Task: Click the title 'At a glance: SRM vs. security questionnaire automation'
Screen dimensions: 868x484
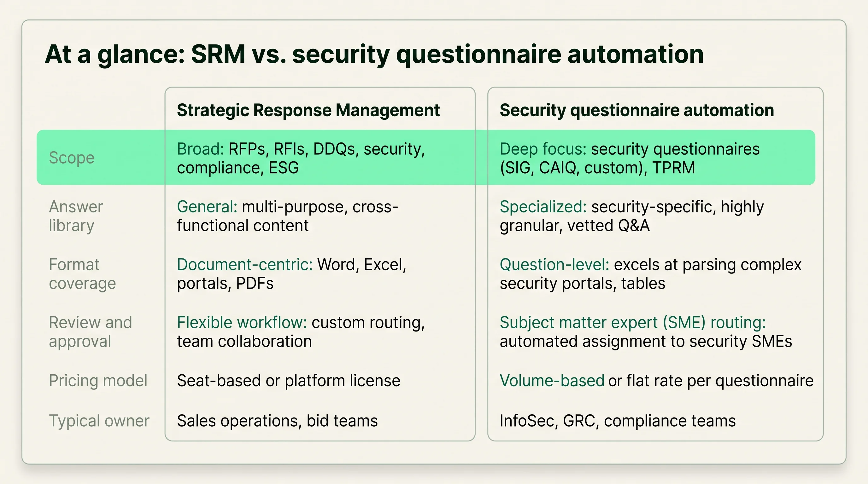Action: (x=374, y=55)
